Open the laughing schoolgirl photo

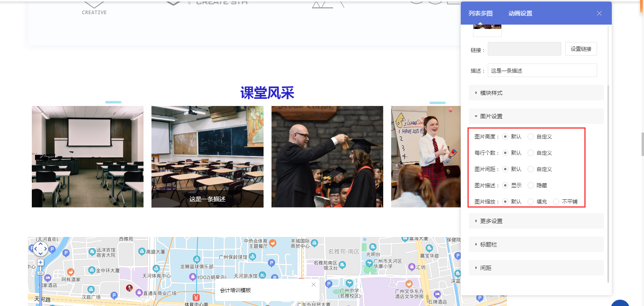coord(426,156)
